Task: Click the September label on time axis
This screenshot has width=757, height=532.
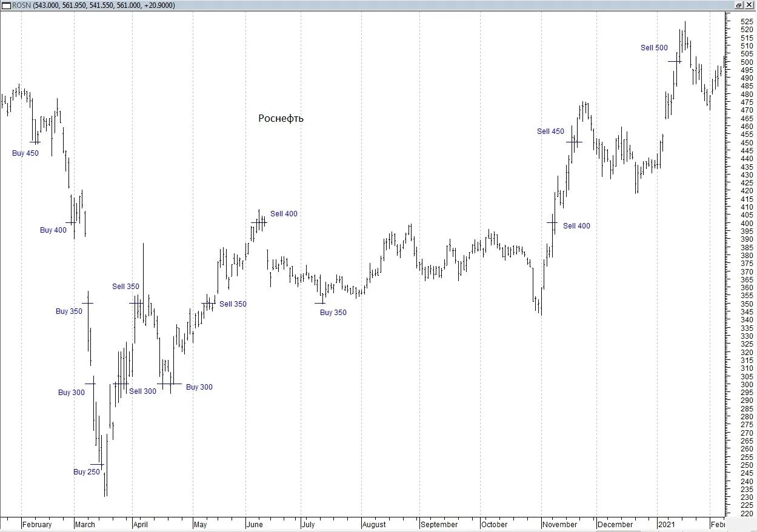Action: tap(439, 525)
